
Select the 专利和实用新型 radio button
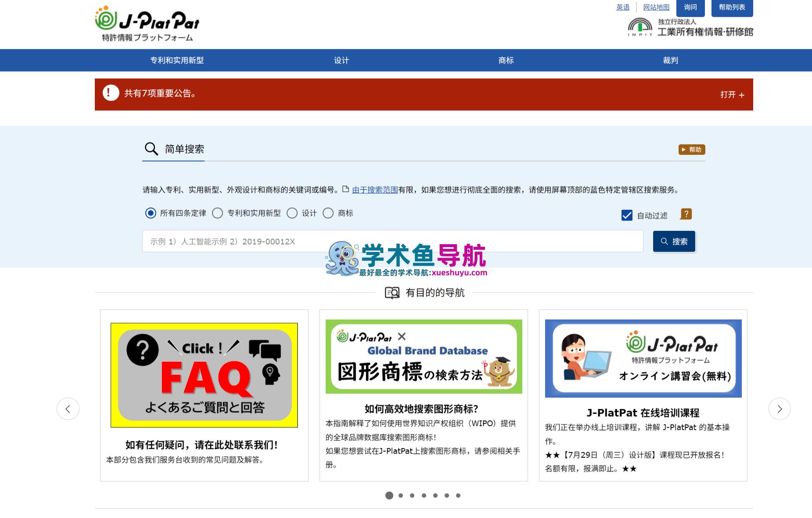217,213
